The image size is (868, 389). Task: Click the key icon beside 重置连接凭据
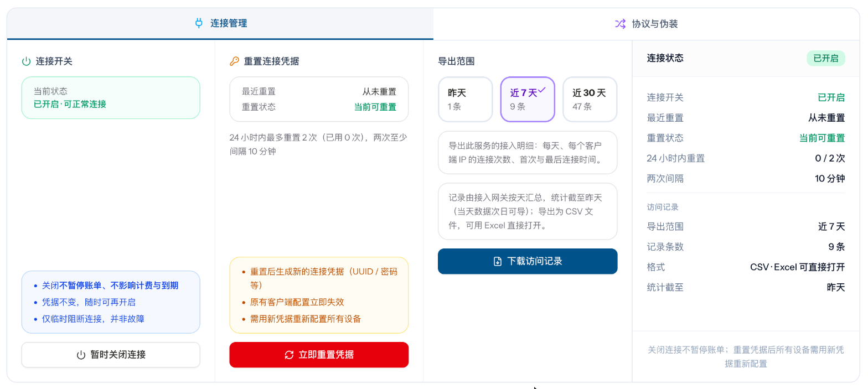coord(234,61)
